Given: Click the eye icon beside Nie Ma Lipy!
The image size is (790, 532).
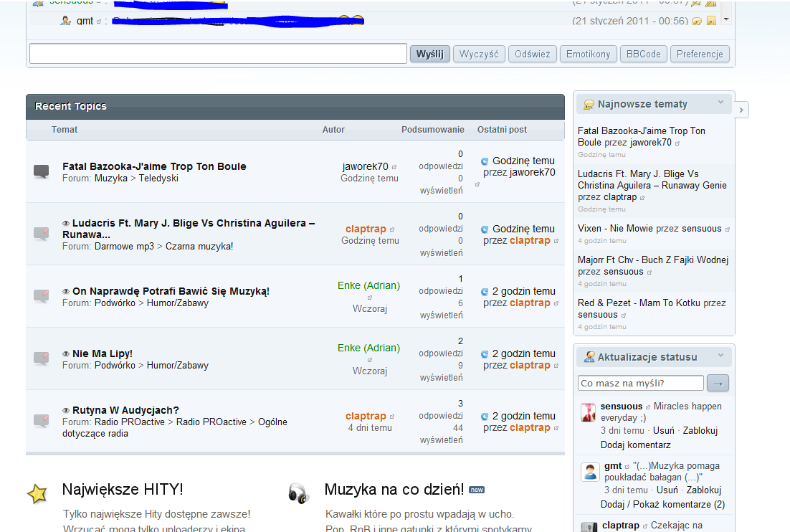Looking at the screenshot, I should tap(66, 354).
